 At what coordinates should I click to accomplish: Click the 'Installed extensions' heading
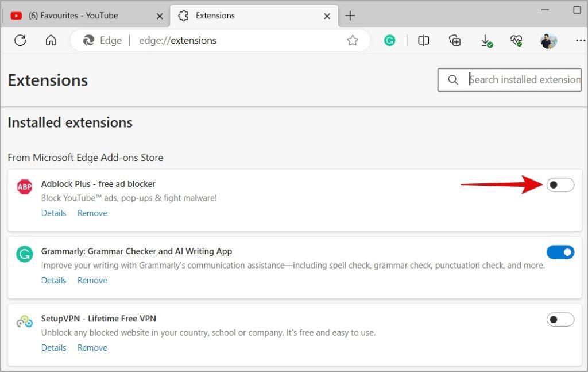coord(70,122)
